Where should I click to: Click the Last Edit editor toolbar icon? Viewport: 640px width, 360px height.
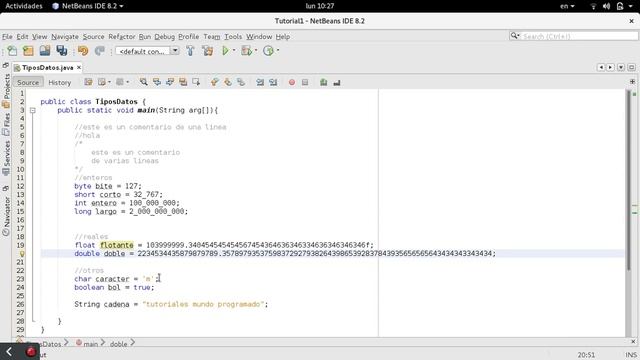(88, 82)
